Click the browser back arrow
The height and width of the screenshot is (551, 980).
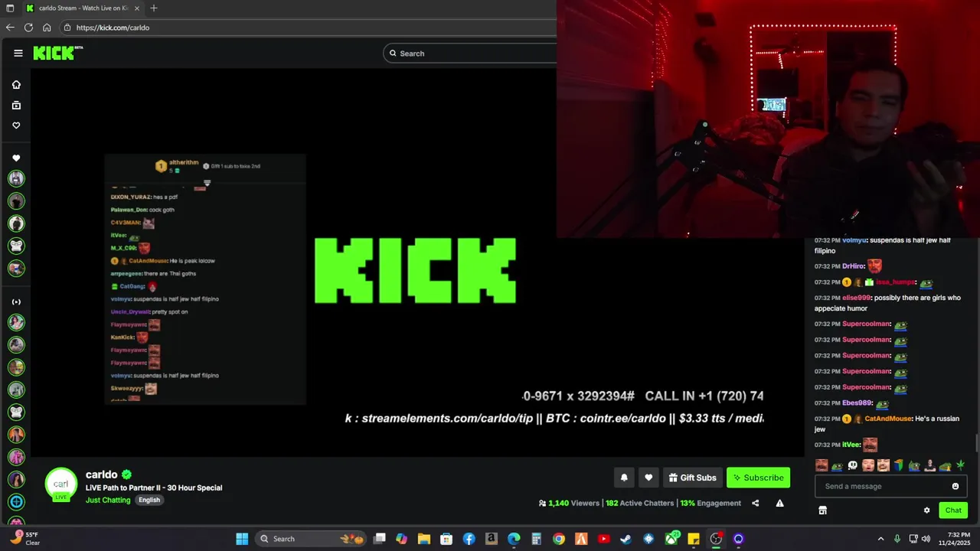coord(10,28)
